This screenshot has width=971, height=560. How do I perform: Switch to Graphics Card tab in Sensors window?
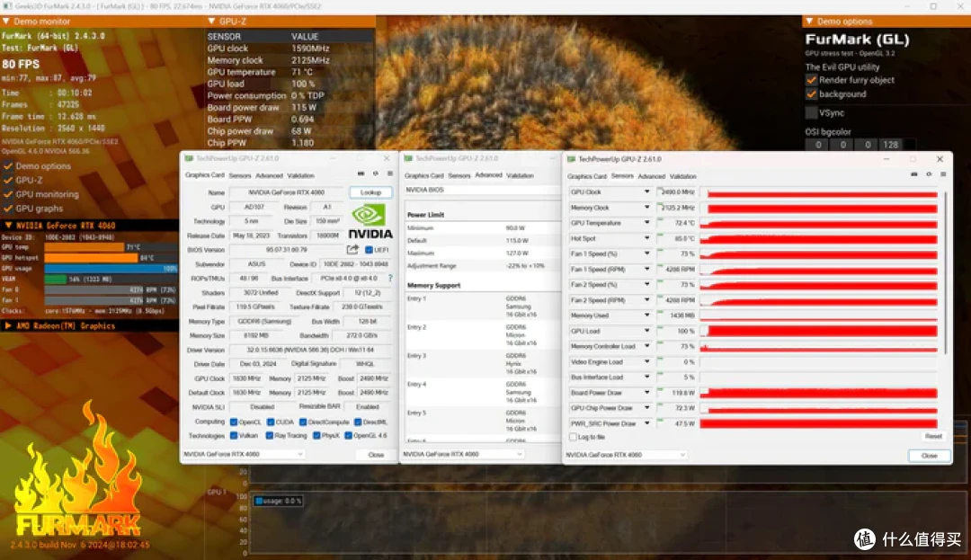pyautogui.click(x=587, y=176)
